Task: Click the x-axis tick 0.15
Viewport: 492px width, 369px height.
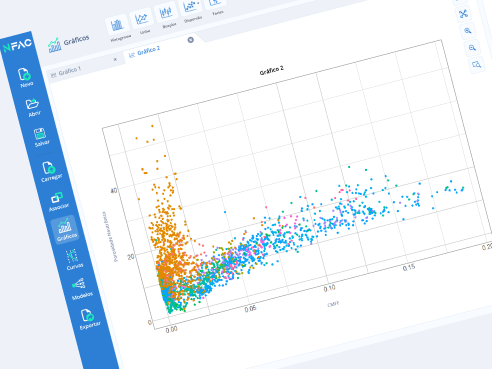Action: point(409,267)
